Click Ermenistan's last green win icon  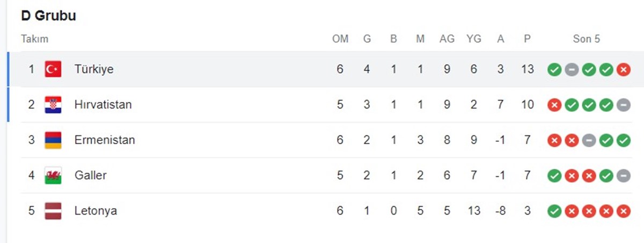click(623, 140)
